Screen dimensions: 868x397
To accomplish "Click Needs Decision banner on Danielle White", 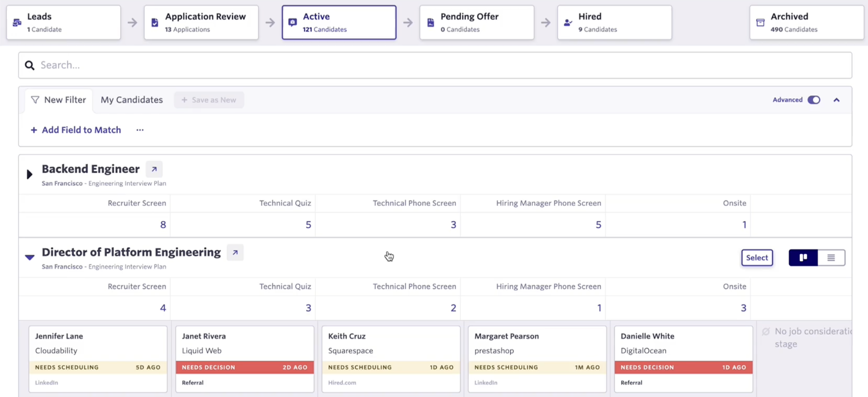I will click(x=683, y=367).
